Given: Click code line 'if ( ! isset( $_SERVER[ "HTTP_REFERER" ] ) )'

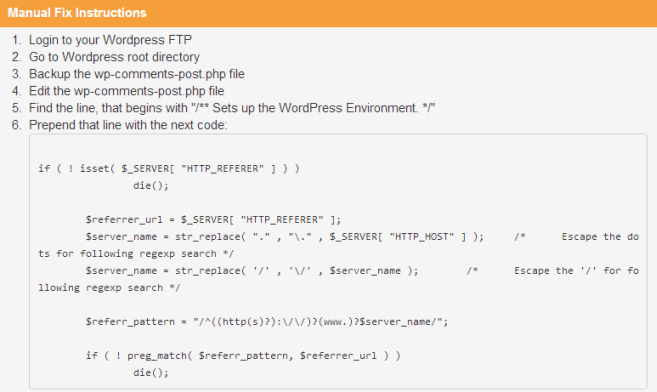Looking at the screenshot, I should click(169, 168).
